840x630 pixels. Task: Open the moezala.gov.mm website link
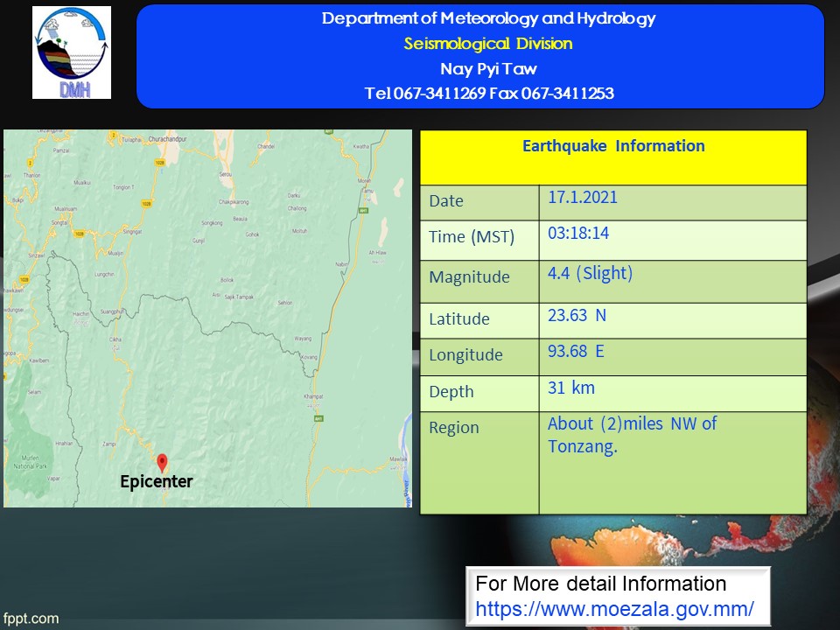click(614, 609)
